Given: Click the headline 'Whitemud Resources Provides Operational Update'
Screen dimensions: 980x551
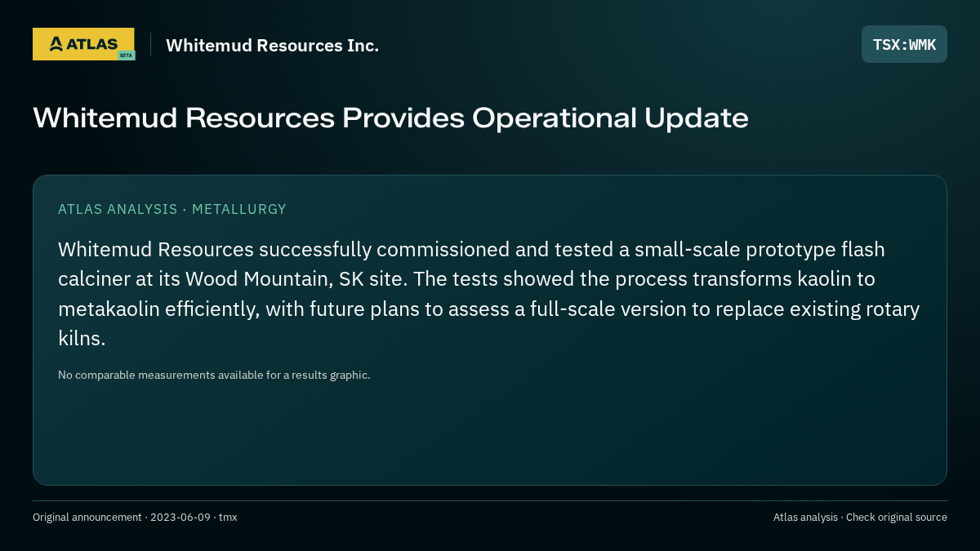Looking at the screenshot, I should coord(390,118).
